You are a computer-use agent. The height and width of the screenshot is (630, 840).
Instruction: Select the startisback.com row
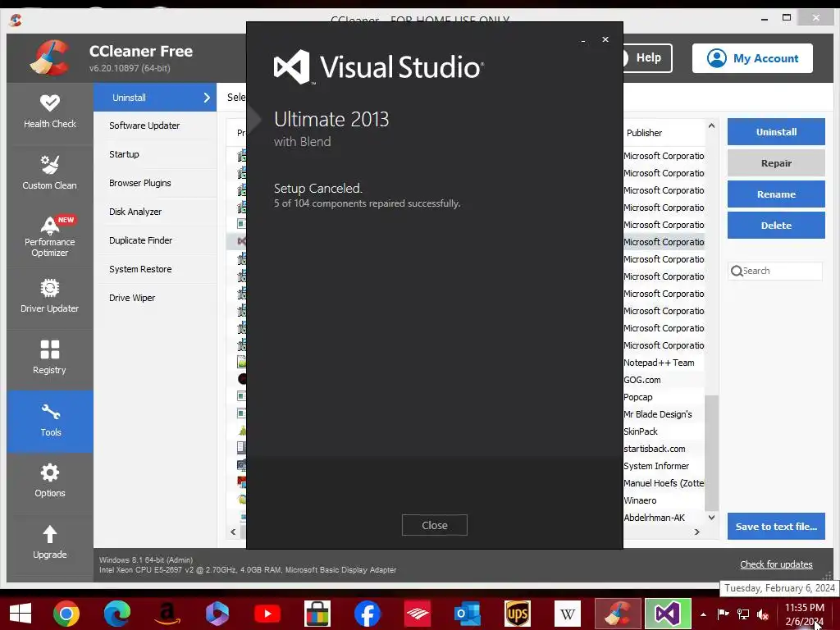click(663, 449)
